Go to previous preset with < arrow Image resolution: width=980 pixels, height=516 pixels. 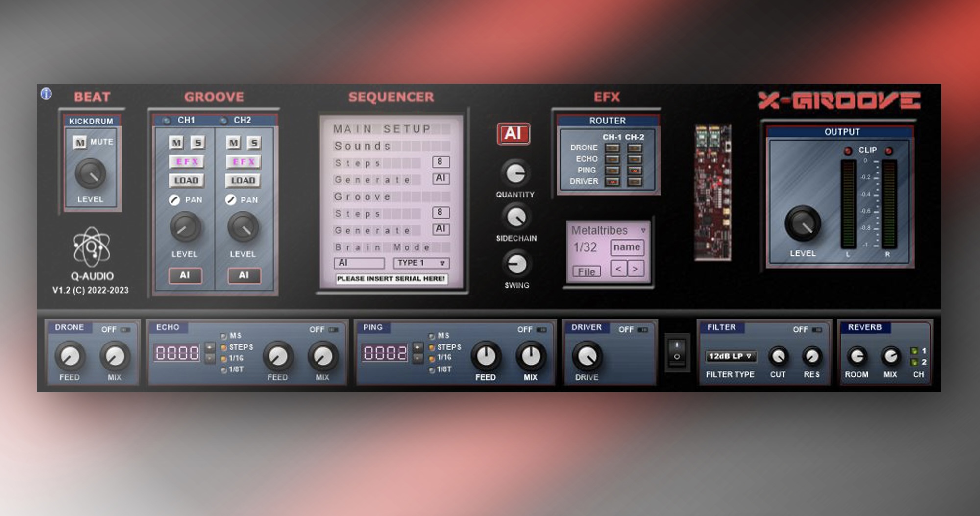[x=618, y=269]
